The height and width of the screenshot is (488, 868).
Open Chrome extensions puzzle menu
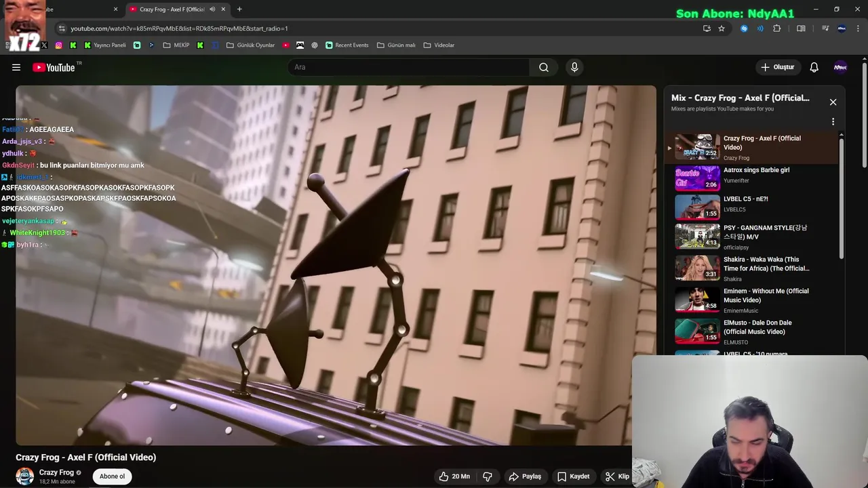pyautogui.click(x=777, y=28)
